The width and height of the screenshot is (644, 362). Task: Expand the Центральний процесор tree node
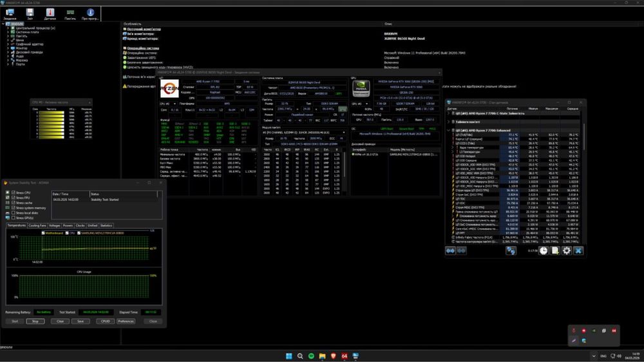coord(8,28)
